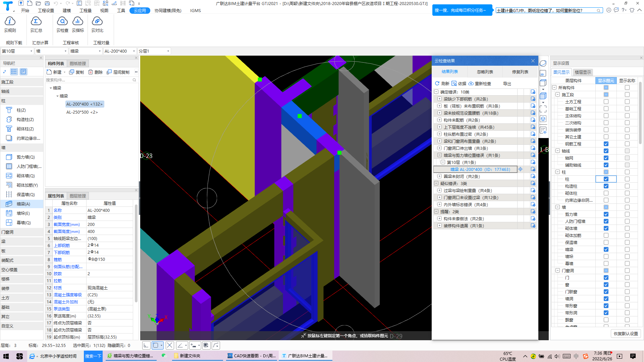
Task: Select the 砌体墙(Q) masonry wall component
Action: point(25,176)
